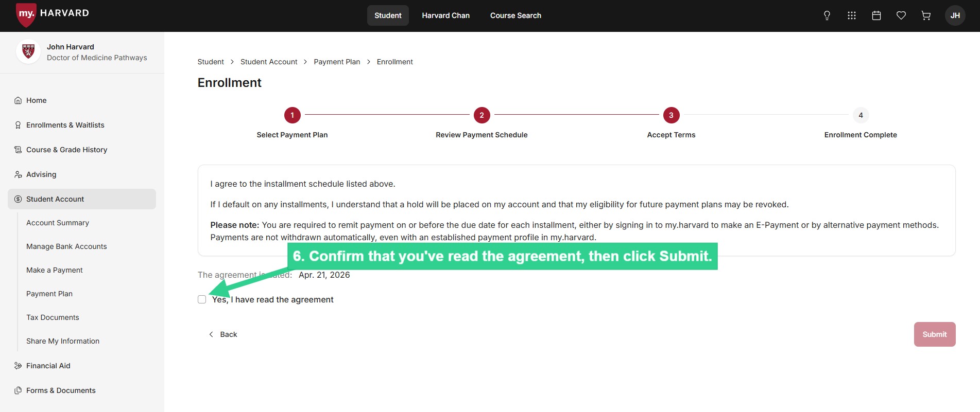Click the 'Apr. 21, 2026' agreement date
The height and width of the screenshot is (412, 980).
pos(324,275)
